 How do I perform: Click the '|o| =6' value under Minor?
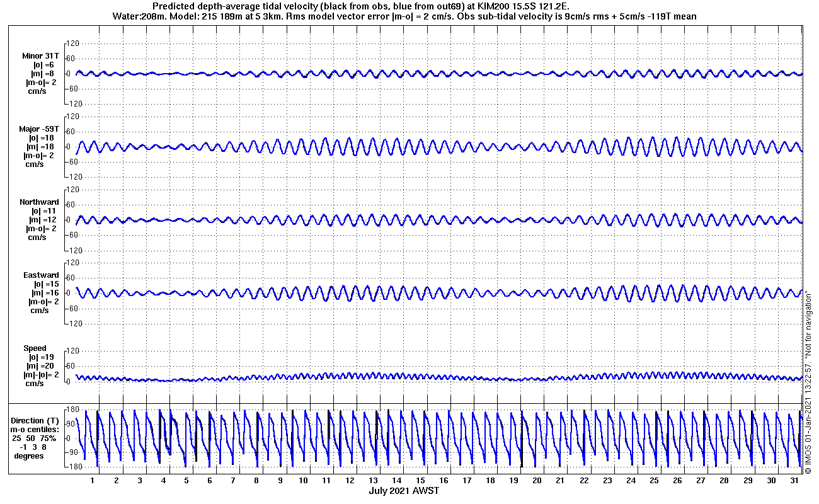tap(43, 65)
